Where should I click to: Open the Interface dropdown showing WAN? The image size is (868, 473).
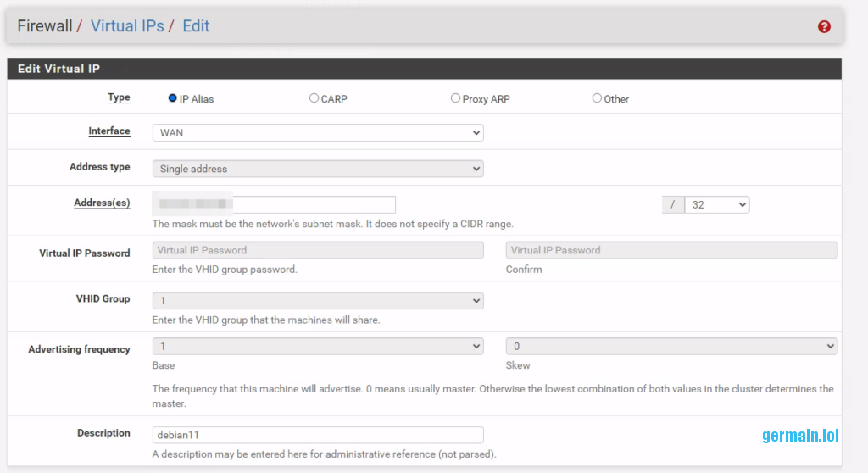tap(318, 133)
